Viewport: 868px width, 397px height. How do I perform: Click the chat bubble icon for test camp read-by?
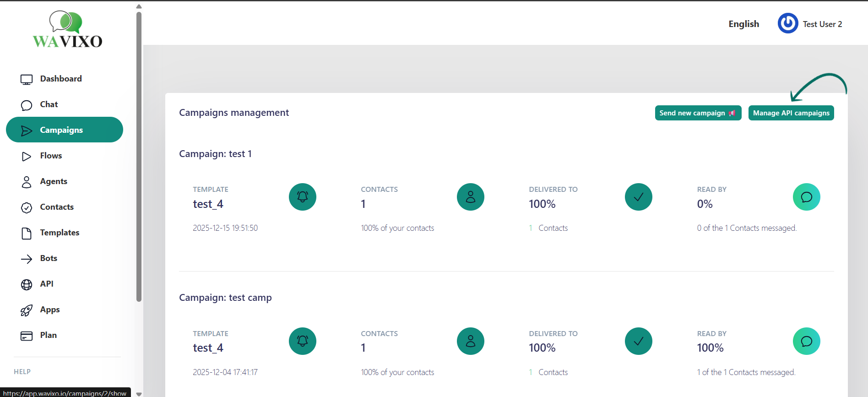click(806, 341)
